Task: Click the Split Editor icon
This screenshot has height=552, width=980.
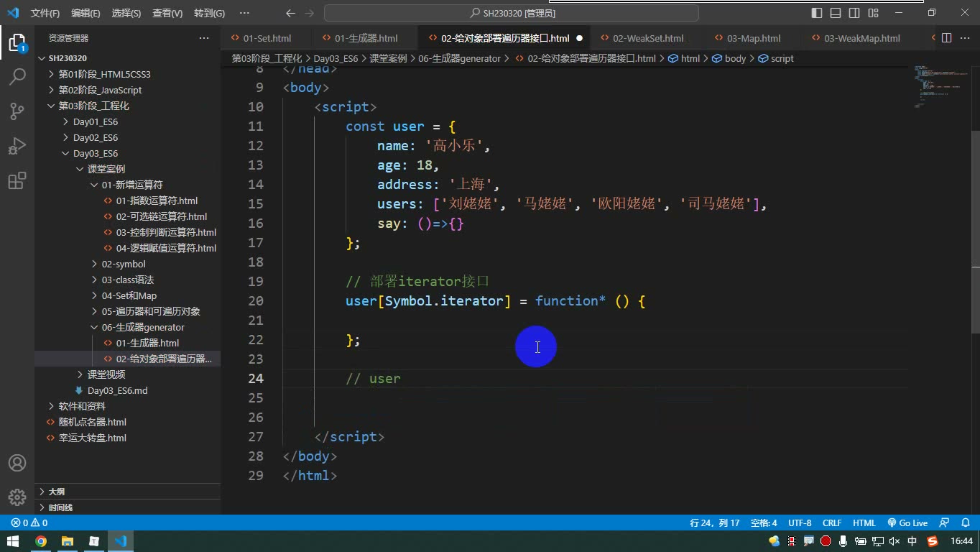Action: click(946, 38)
